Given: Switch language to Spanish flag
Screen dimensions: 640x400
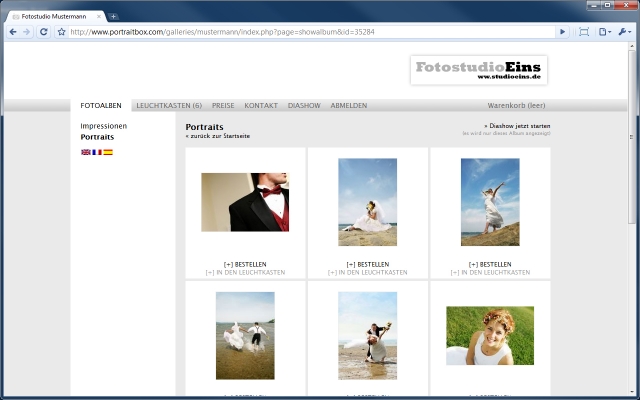Looking at the screenshot, I should click(108, 152).
